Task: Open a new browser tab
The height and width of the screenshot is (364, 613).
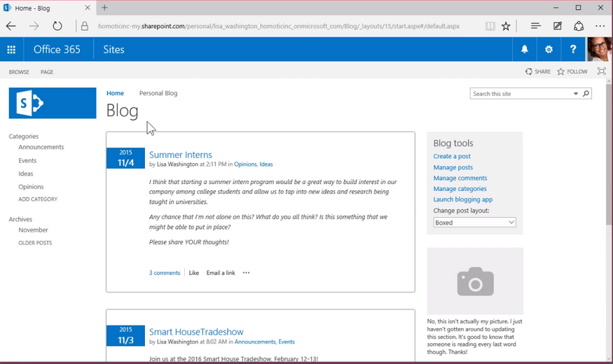Action: (104, 8)
